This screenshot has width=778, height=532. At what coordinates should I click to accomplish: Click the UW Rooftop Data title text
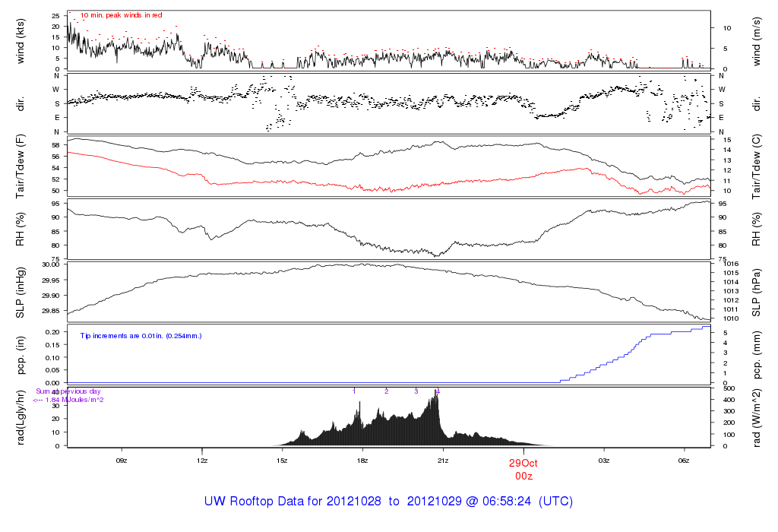point(388,502)
